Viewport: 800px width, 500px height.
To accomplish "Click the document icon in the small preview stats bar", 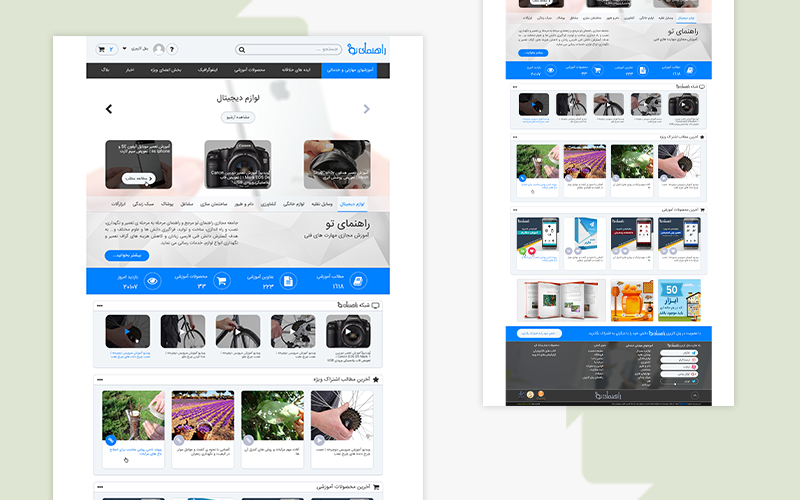I will coord(643,70).
